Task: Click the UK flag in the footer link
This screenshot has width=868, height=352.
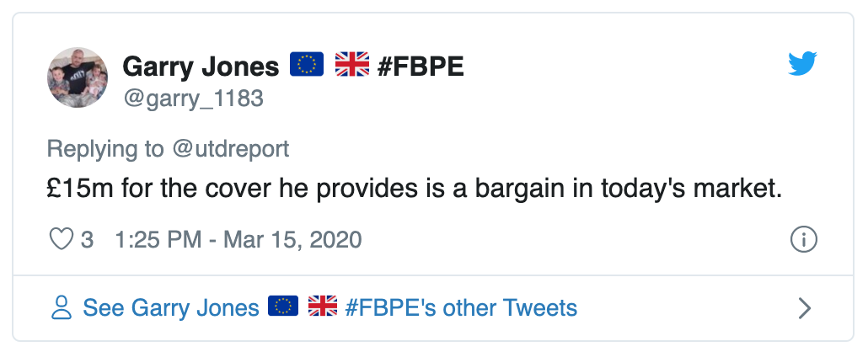Action: coord(323,307)
